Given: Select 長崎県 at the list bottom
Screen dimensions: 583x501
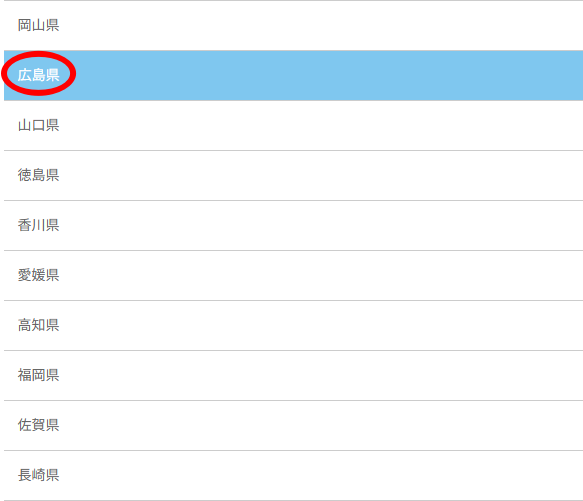Looking at the screenshot, I should tap(293, 475).
